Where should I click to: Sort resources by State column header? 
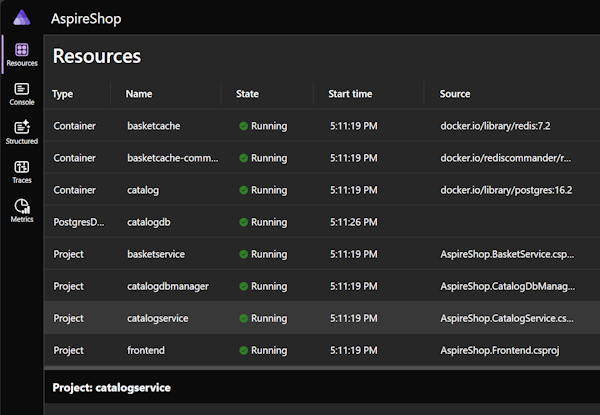[247, 94]
